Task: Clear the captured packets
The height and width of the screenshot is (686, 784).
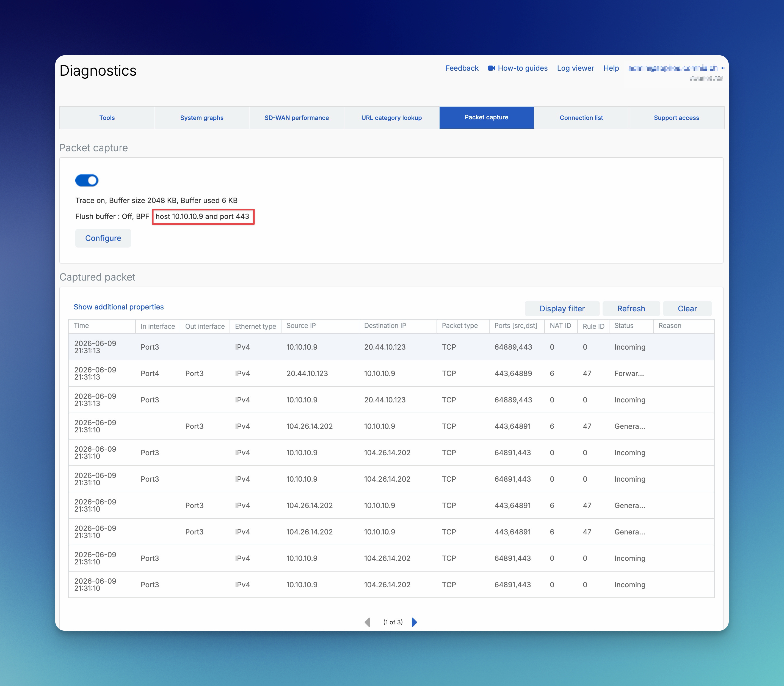Action: pyautogui.click(x=687, y=309)
